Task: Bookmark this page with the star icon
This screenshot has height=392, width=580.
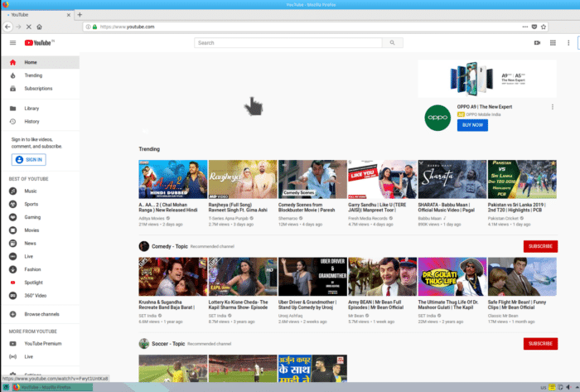Action: point(544,27)
